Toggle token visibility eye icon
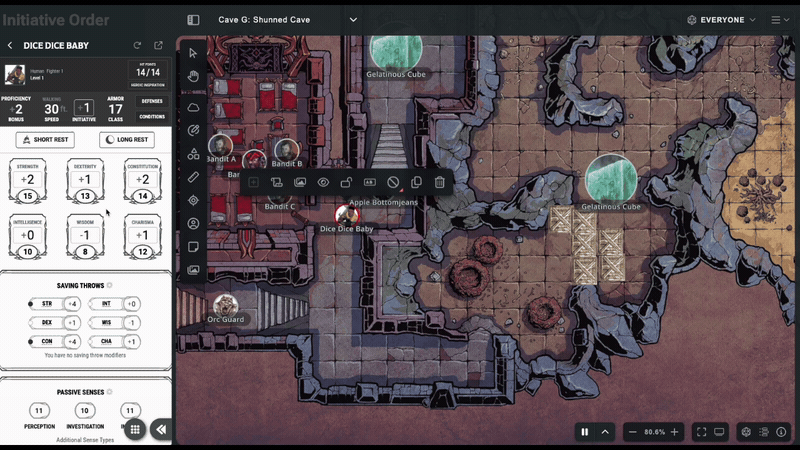 (x=323, y=182)
